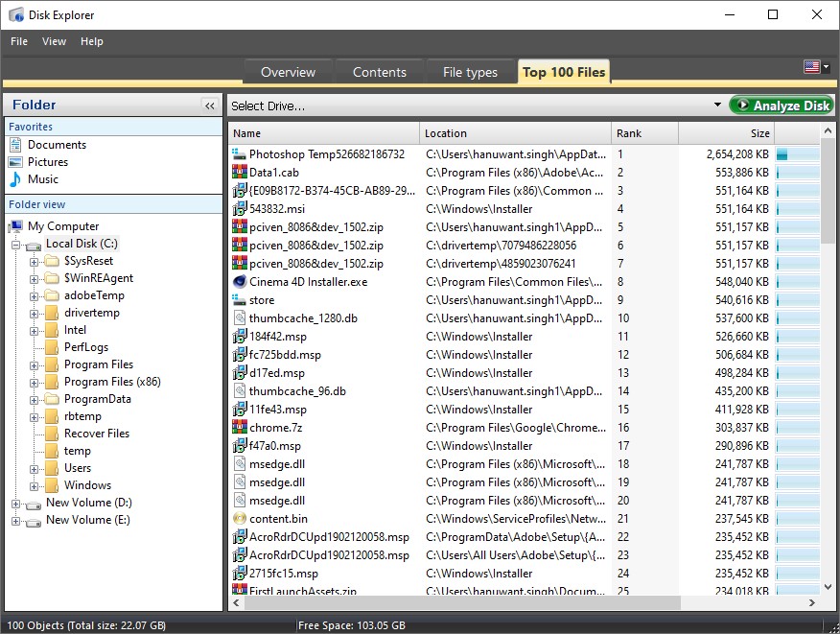The width and height of the screenshot is (840, 634).
Task: Click the language flag icon
Action: (810, 67)
